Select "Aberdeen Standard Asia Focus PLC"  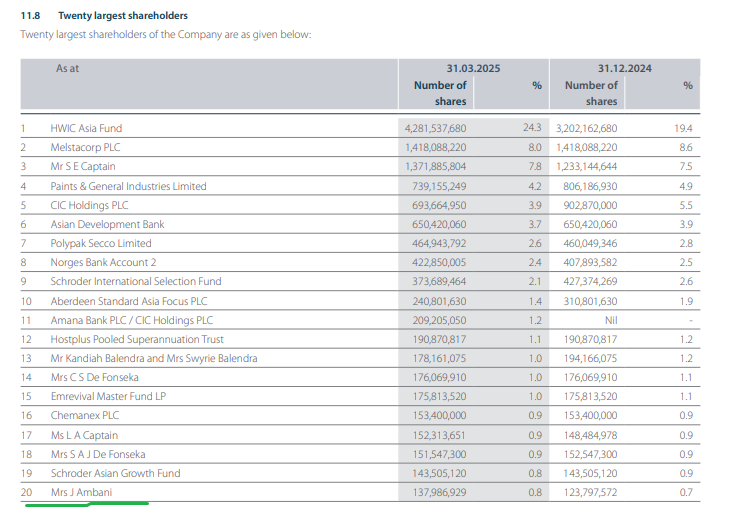coord(129,301)
